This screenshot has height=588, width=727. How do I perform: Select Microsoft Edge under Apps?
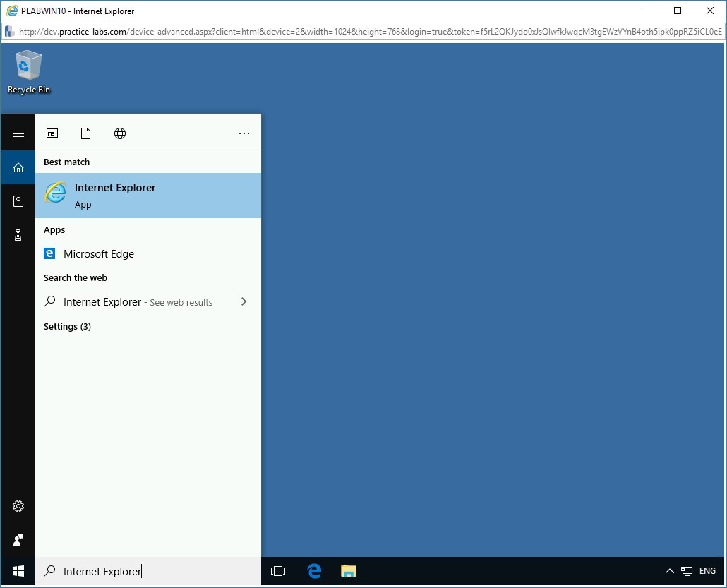97,253
